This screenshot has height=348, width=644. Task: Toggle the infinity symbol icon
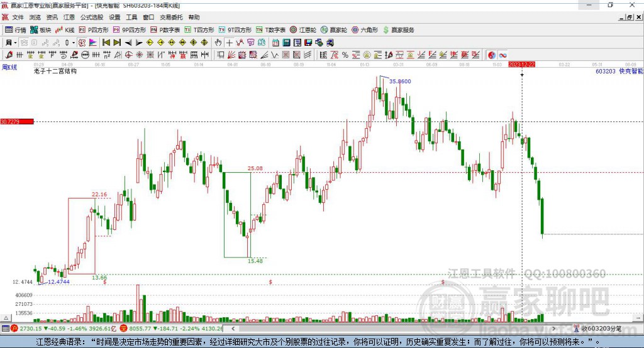click(502, 55)
